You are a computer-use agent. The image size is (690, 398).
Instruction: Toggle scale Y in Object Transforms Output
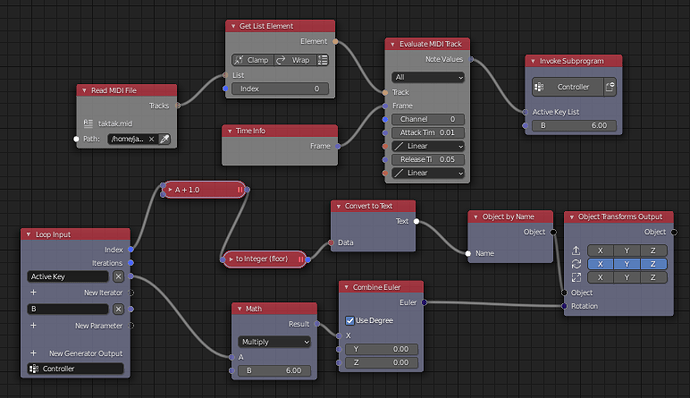tap(627, 277)
